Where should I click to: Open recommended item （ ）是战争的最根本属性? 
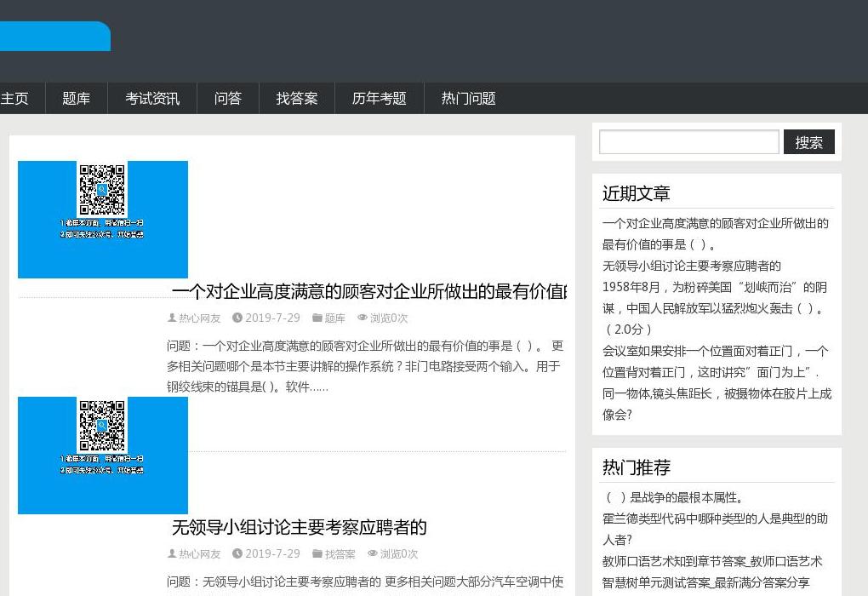673,497
